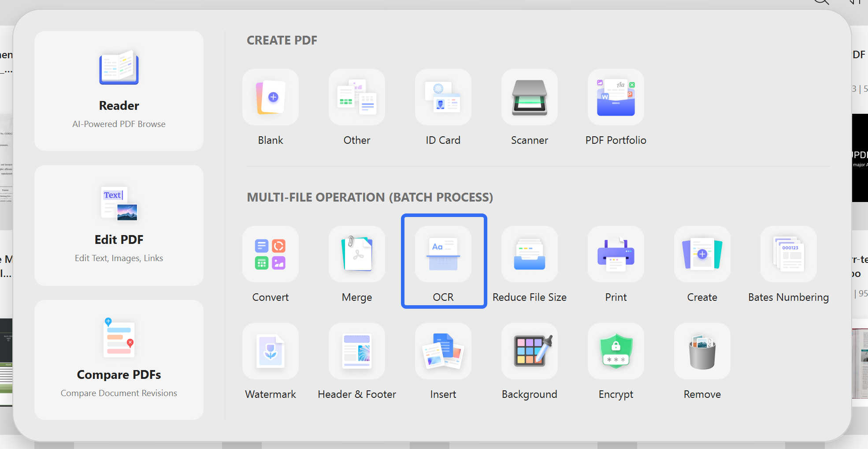Click 'Compare Document Revisions' subtitle

[x=119, y=393]
